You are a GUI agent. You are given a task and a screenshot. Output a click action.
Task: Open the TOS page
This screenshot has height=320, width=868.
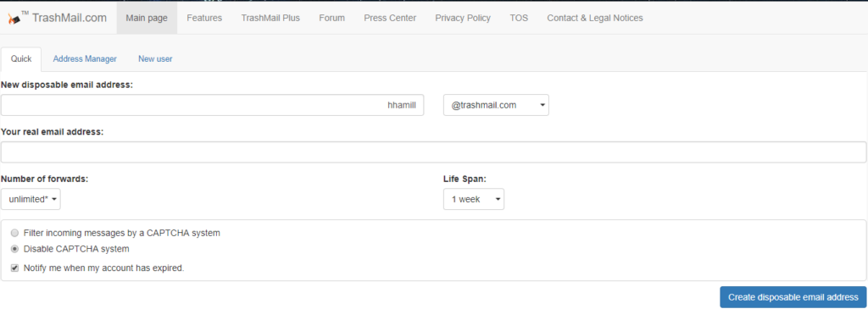519,18
